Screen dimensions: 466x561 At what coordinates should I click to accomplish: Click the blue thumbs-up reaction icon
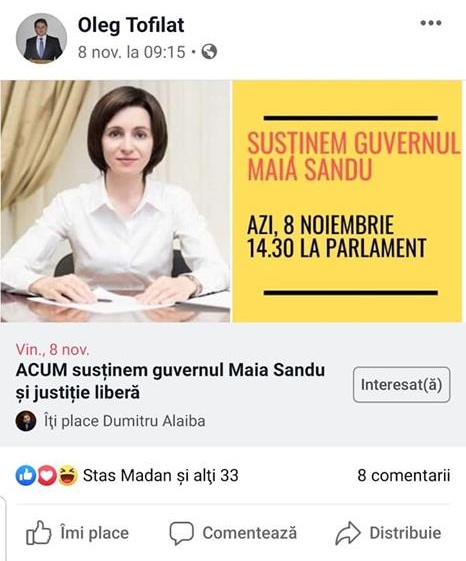pyautogui.click(x=25, y=475)
